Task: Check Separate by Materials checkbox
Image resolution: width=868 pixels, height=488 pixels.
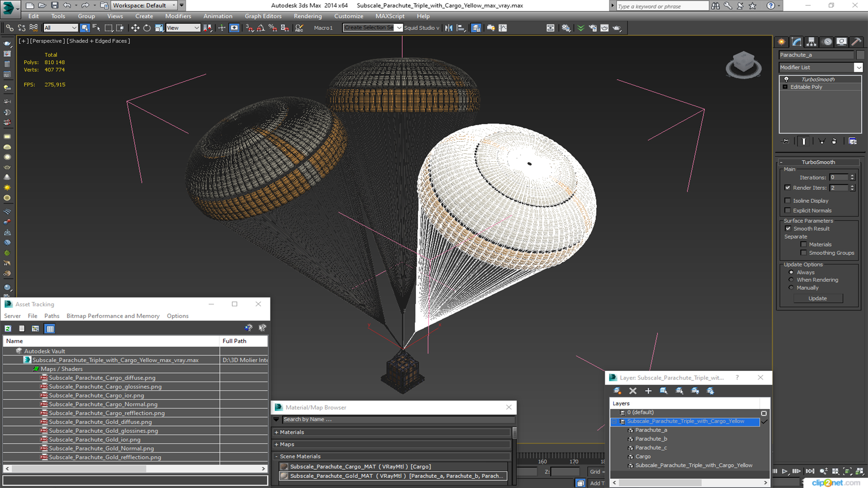Action: pos(803,244)
